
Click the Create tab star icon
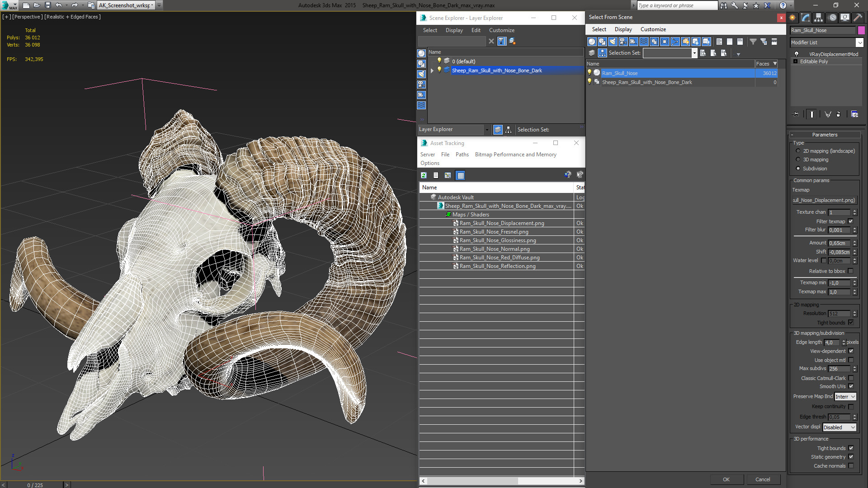coord(793,18)
